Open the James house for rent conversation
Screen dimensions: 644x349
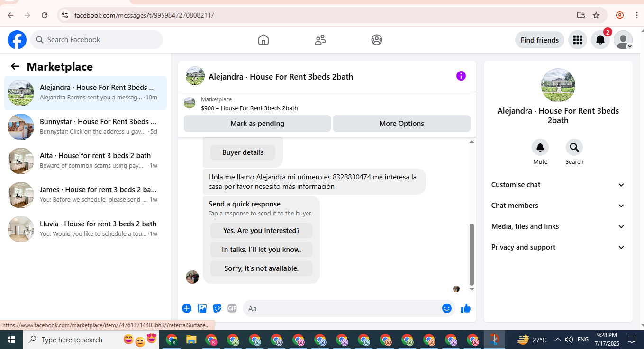tap(85, 195)
